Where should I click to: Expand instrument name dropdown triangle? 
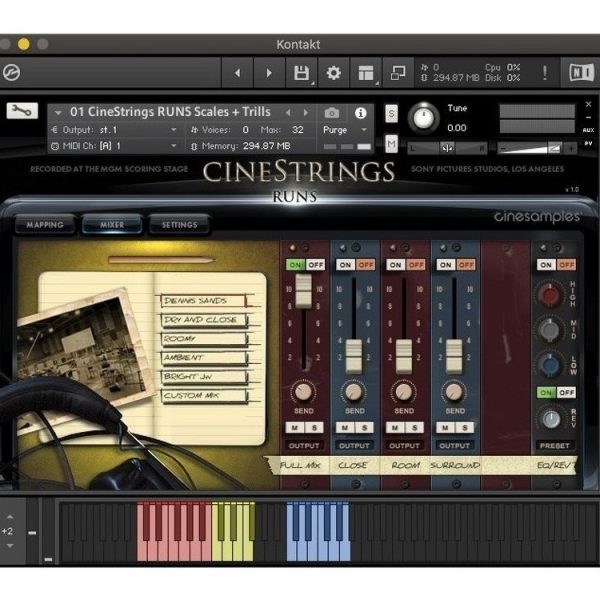(x=58, y=113)
